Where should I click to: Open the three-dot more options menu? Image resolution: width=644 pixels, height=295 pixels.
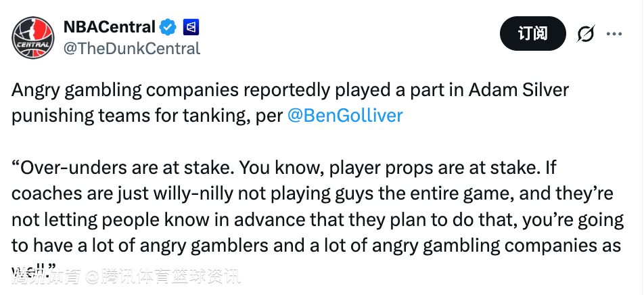pyautogui.click(x=614, y=33)
